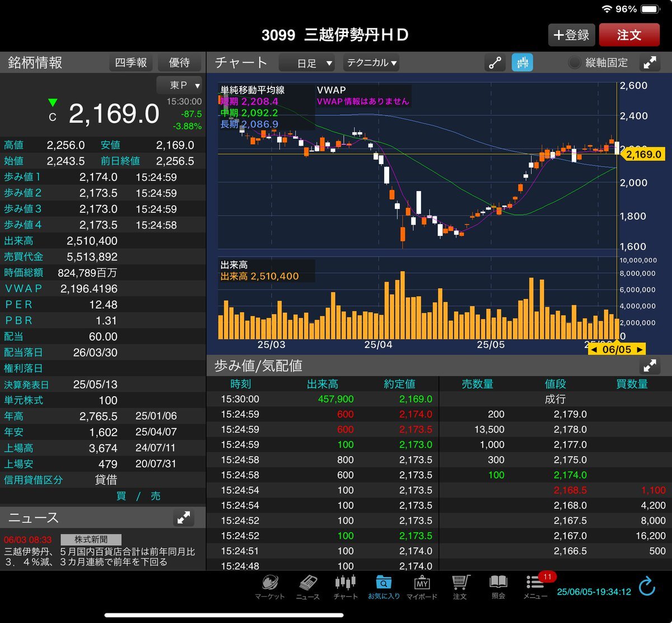Tap the red 注文 order button
The width and height of the screenshot is (672, 623).
click(629, 35)
